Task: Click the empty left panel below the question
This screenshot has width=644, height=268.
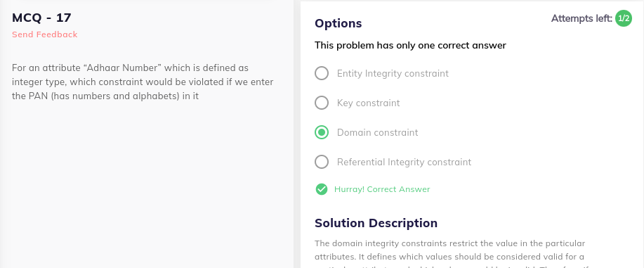Action: pos(147,185)
